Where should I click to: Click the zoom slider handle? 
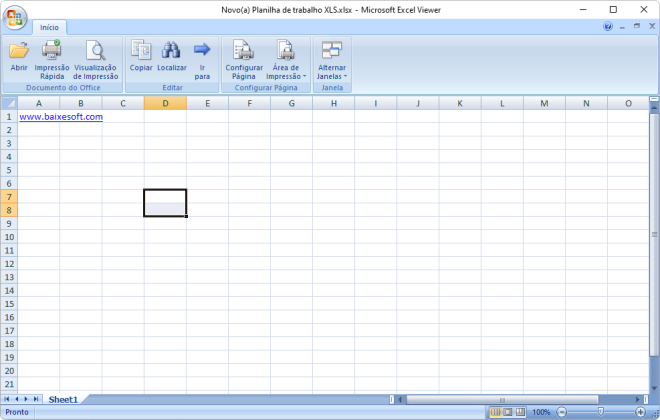tap(601, 412)
